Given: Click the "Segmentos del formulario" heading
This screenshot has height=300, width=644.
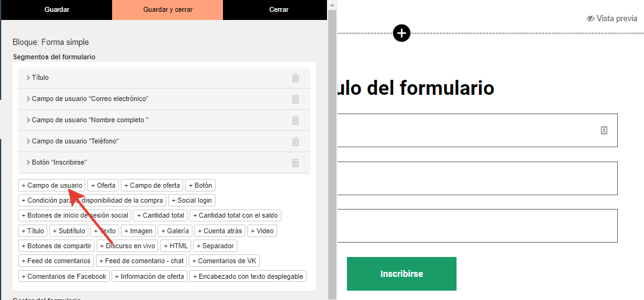Looking at the screenshot, I should [54, 57].
